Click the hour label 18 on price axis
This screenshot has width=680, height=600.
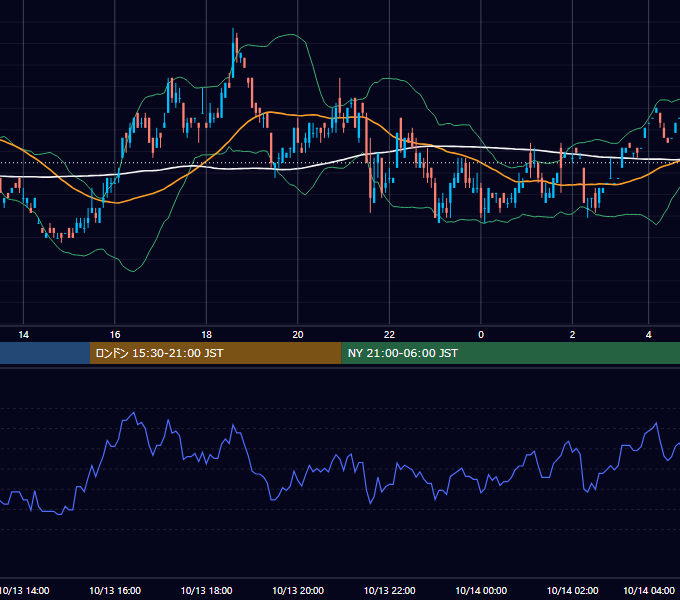[206, 335]
